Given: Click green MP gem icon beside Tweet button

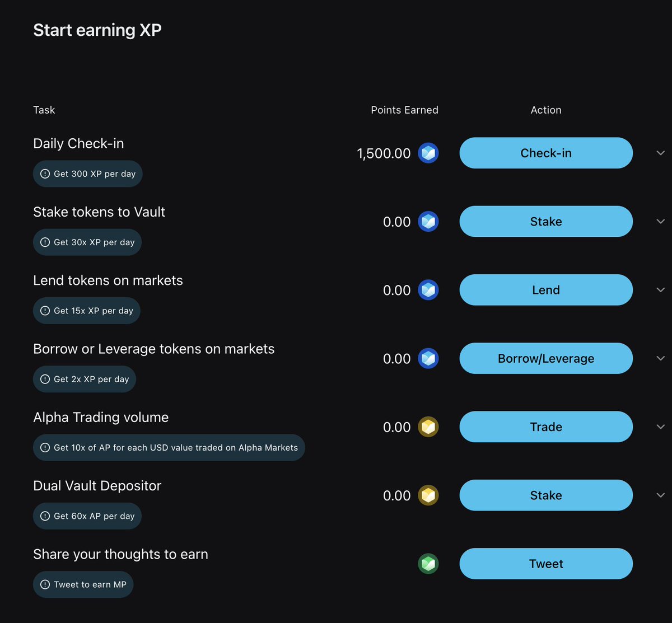Looking at the screenshot, I should (x=428, y=564).
